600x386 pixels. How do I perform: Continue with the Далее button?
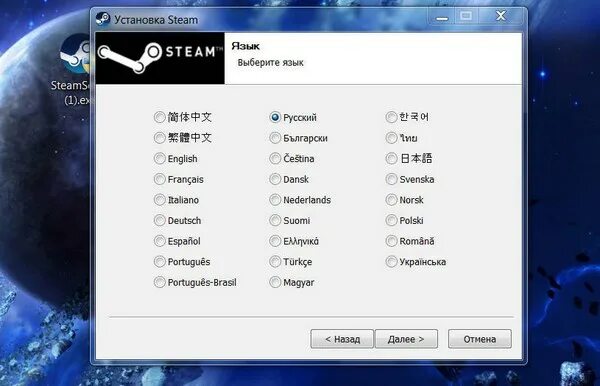tap(406, 339)
